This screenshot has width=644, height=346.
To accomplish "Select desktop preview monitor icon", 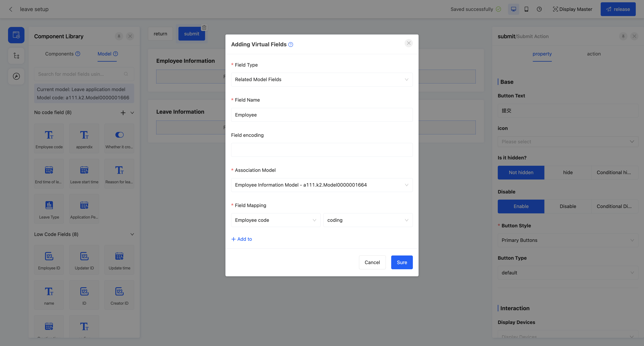I will (x=513, y=9).
